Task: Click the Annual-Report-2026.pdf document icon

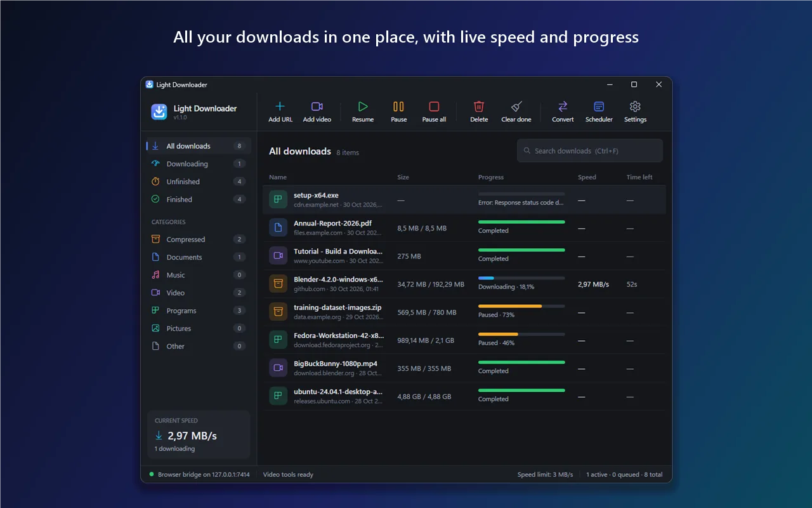Action: 278,228
